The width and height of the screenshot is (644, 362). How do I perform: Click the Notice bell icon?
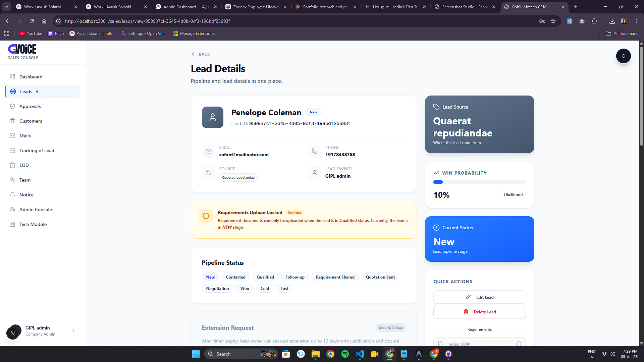pyautogui.click(x=12, y=195)
